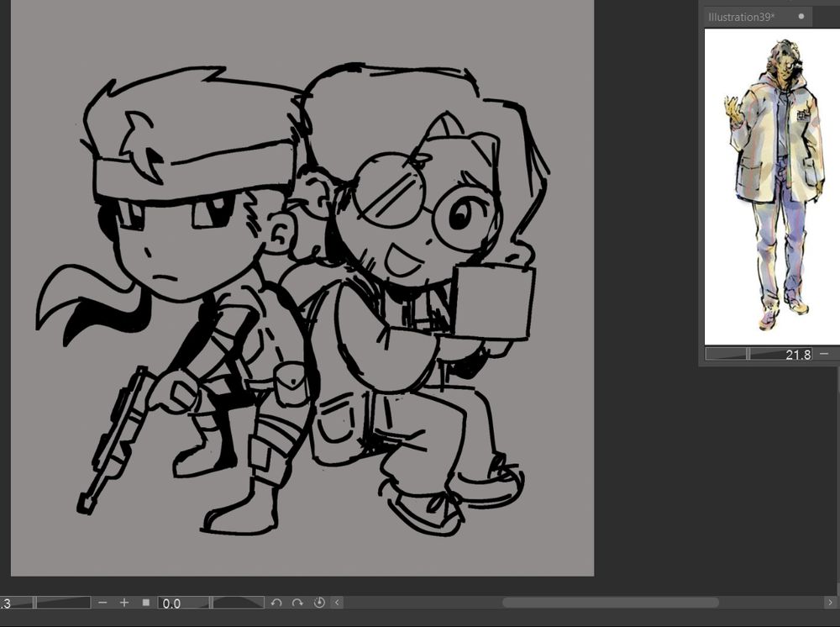Viewport: 840px width, 627px height.
Task: Zoom in the main canvas with plus button
Action: [124, 603]
